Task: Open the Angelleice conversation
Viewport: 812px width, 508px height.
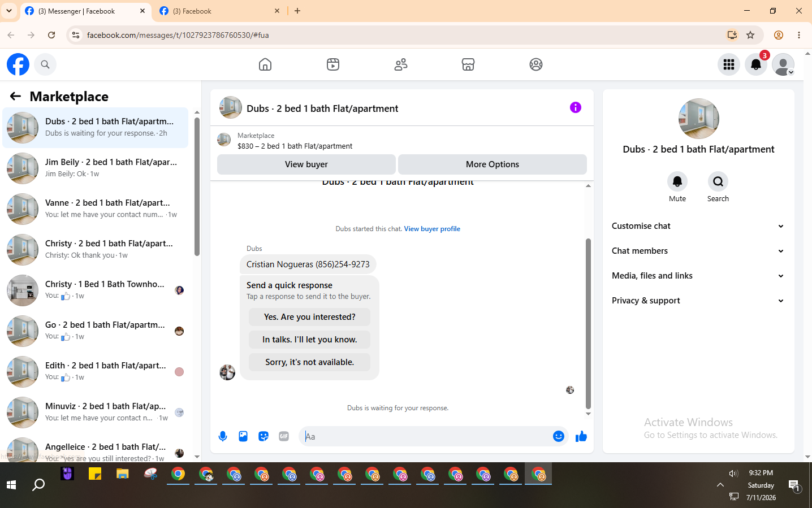Action: tap(96, 450)
